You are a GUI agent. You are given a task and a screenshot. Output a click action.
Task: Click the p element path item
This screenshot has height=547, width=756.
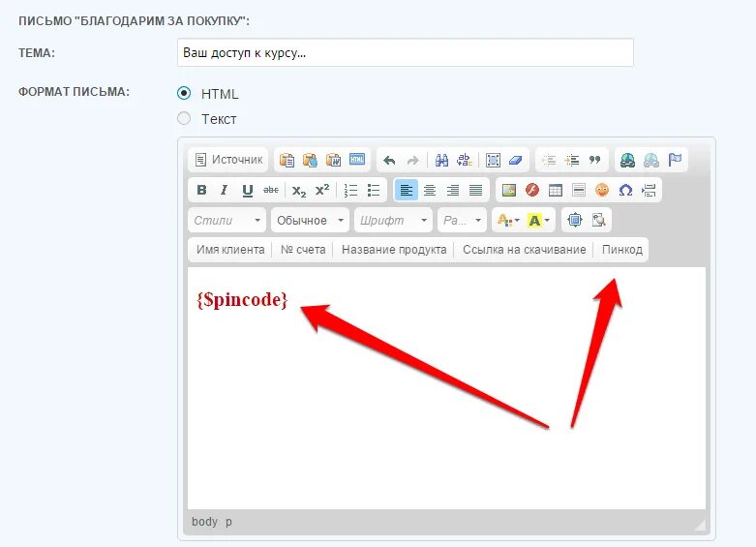pos(228,522)
